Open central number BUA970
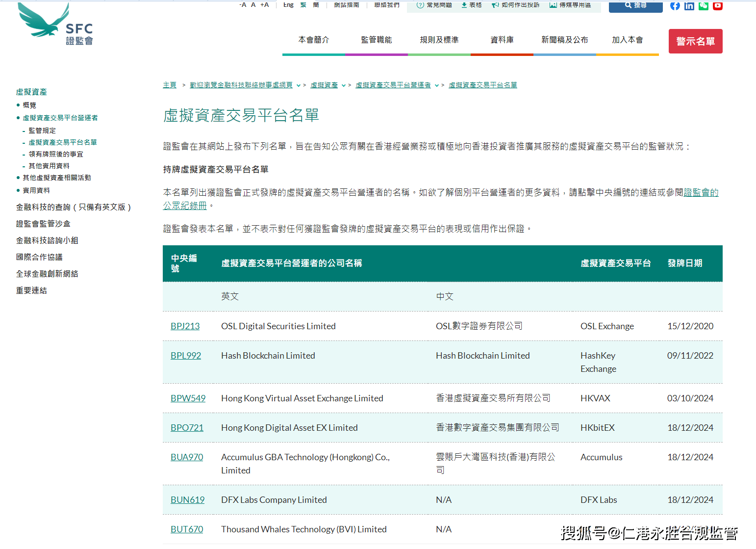The height and width of the screenshot is (549, 756). (x=187, y=457)
